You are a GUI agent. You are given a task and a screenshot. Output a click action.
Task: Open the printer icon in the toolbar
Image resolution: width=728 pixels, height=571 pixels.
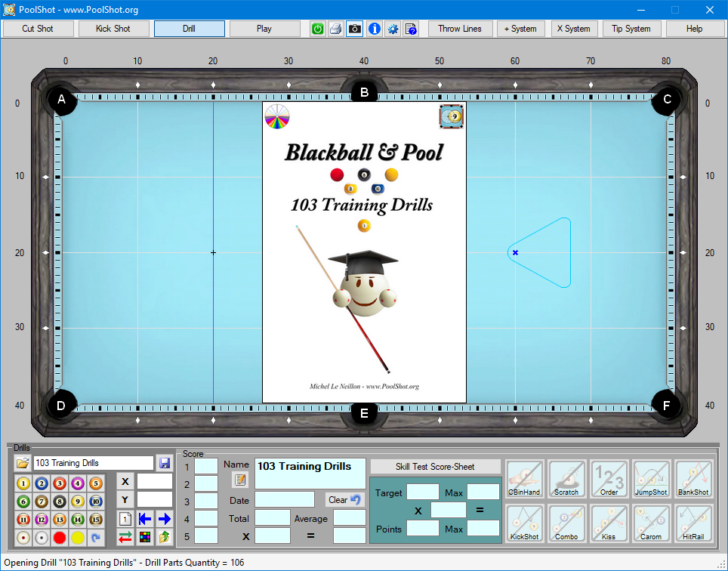tap(336, 29)
